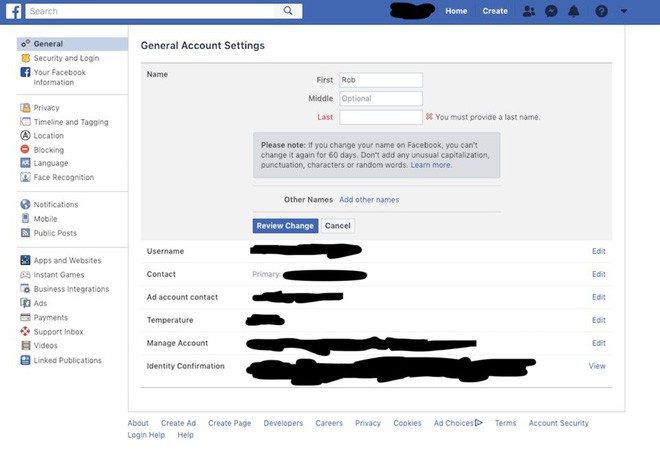Click the Review Change button
Image resolution: width=660 pixels, height=450 pixels.
285,226
